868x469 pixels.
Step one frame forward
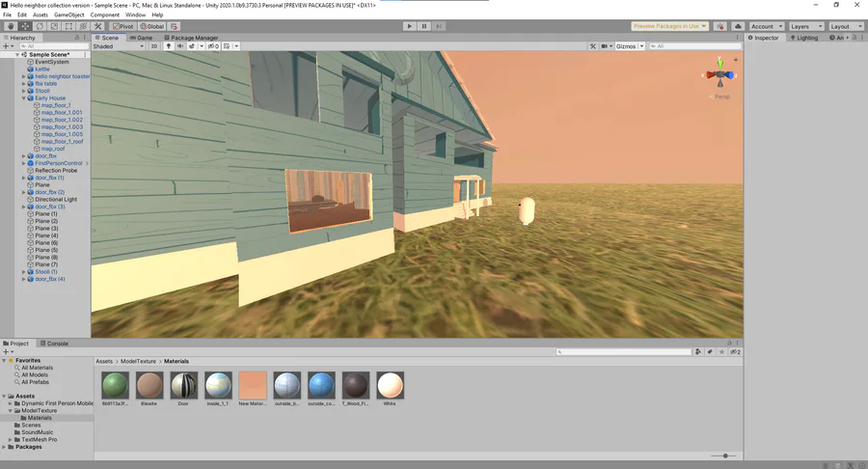pos(439,26)
